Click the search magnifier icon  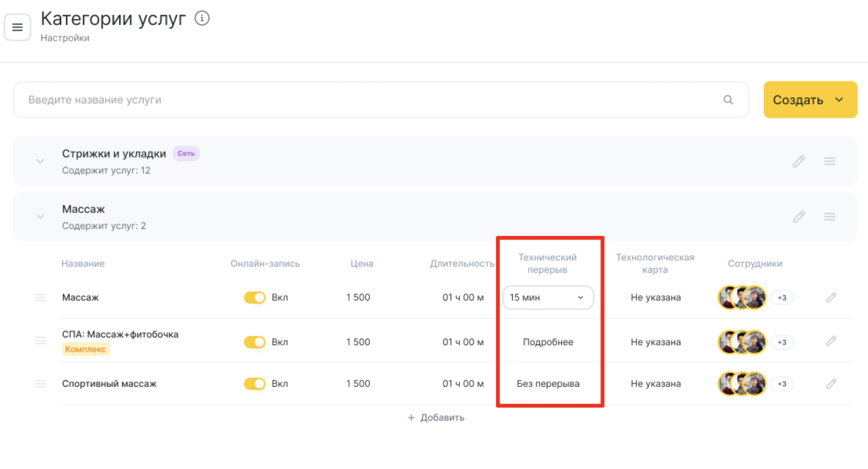tap(728, 100)
